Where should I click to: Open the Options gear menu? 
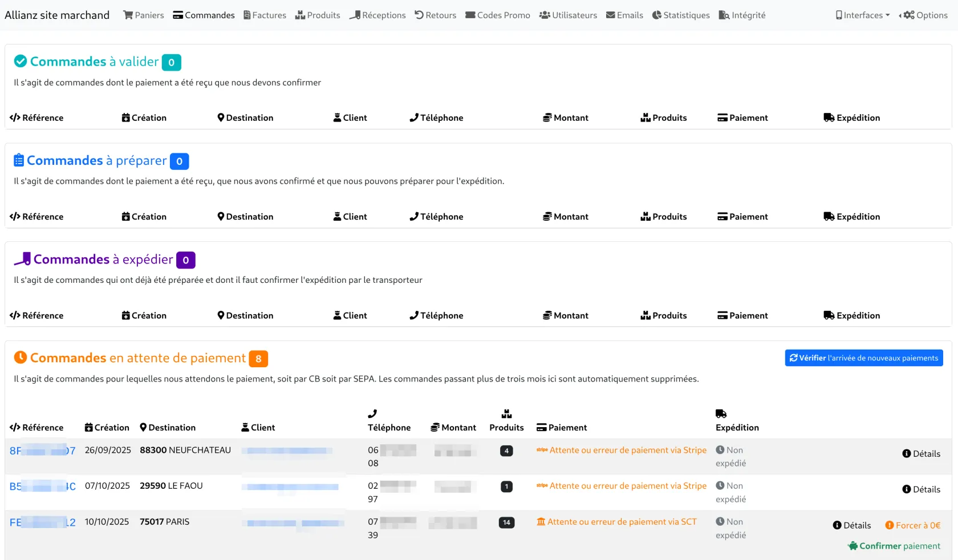pos(925,15)
